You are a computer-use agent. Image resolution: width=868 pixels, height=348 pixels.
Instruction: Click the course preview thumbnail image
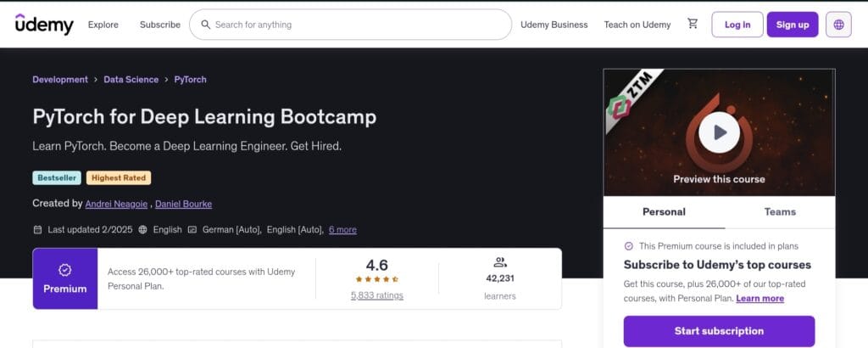(719, 132)
